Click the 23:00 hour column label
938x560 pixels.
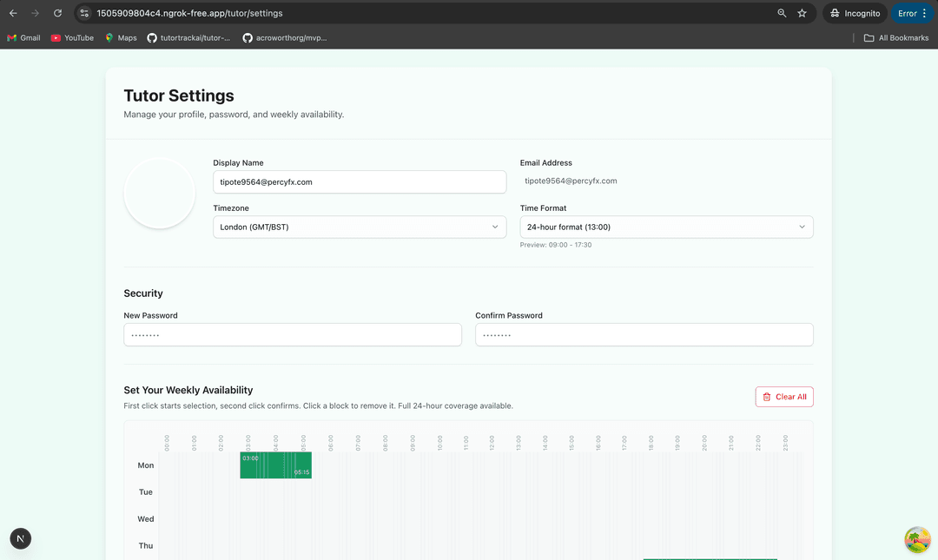coord(785,443)
